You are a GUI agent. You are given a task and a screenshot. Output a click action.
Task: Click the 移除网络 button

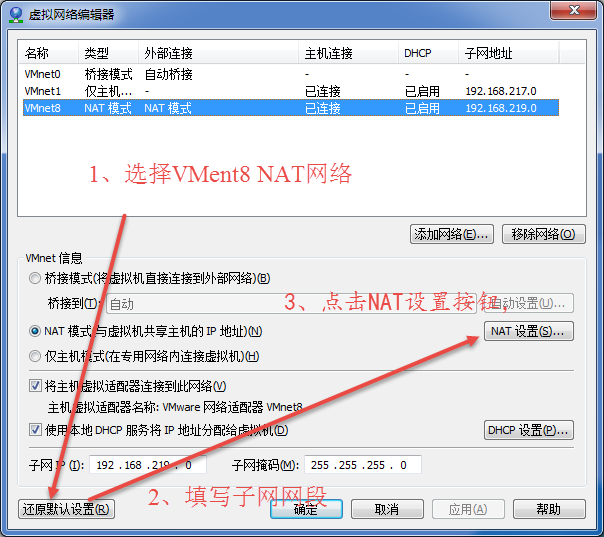coord(543,234)
